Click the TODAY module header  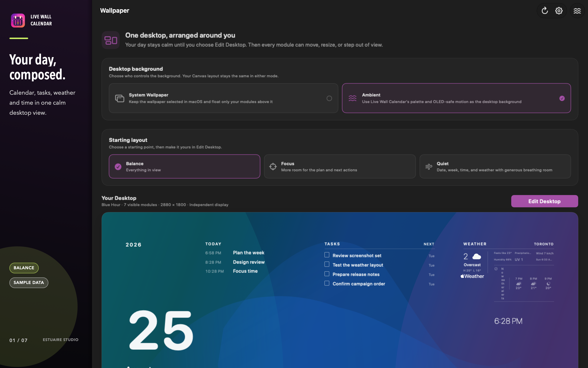213,244
